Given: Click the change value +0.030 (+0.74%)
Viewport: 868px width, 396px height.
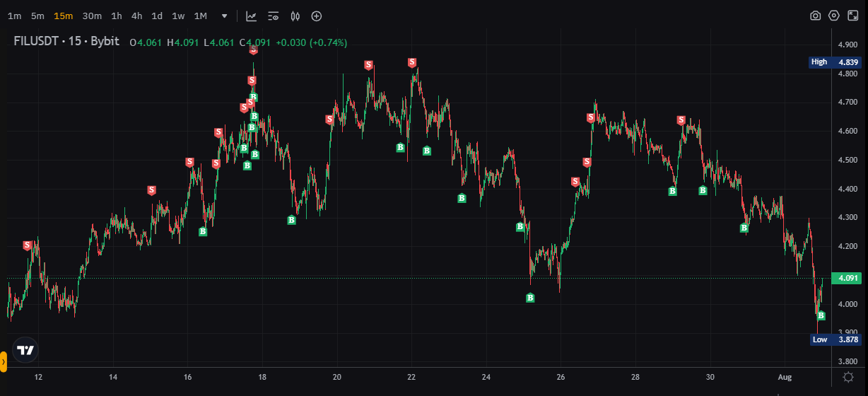Looking at the screenshot, I should pyautogui.click(x=311, y=42).
